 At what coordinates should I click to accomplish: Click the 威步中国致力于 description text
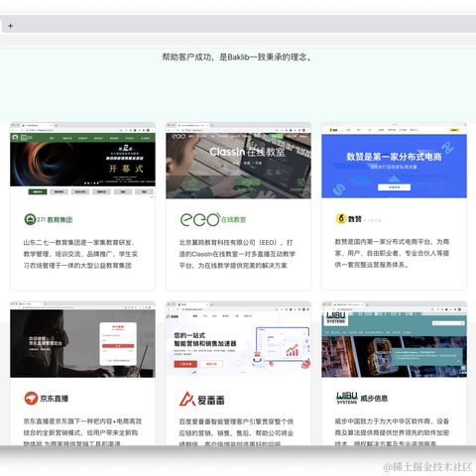[x=392, y=432]
